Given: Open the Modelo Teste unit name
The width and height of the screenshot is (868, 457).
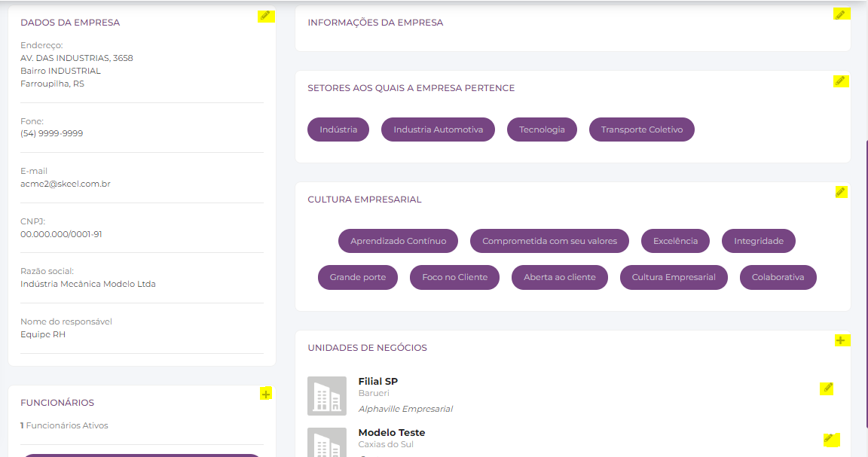Looking at the screenshot, I should pyautogui.click(x=391, y=433).
